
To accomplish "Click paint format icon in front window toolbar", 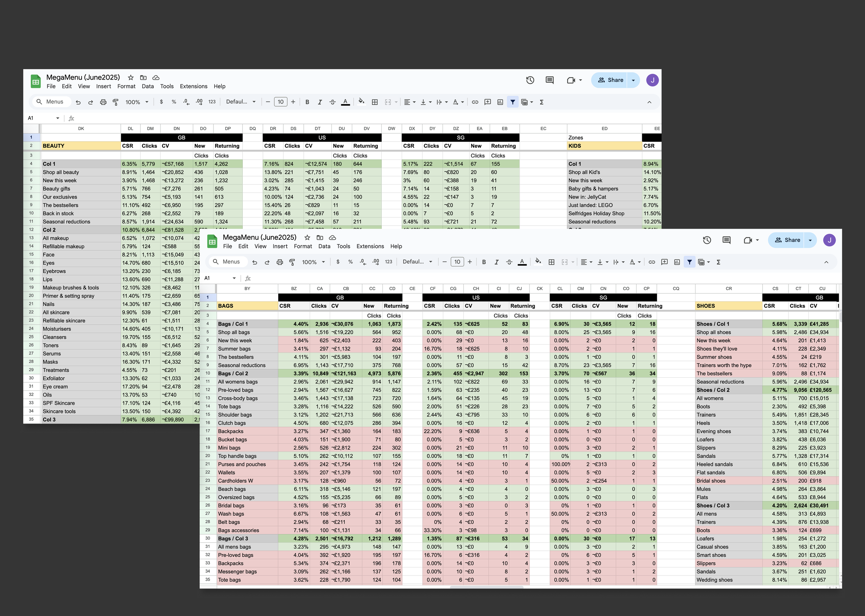I will (x=292, y=262).
